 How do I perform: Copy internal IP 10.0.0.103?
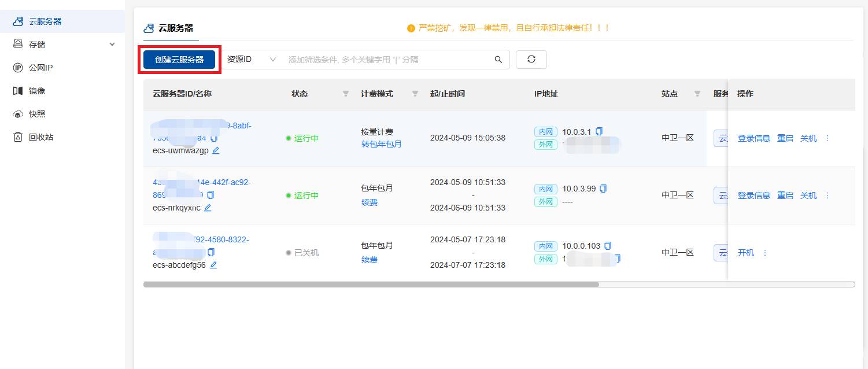click(x=608, y=246)
